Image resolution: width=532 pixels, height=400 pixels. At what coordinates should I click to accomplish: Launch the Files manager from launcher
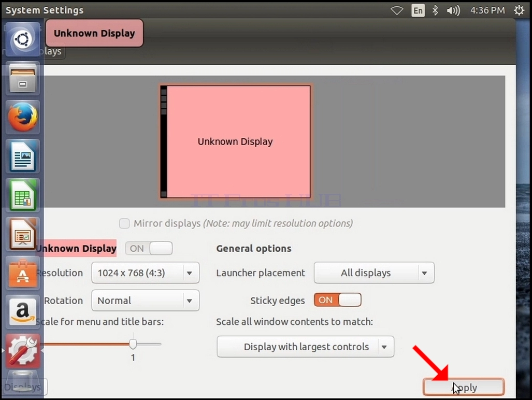(23, 79)
